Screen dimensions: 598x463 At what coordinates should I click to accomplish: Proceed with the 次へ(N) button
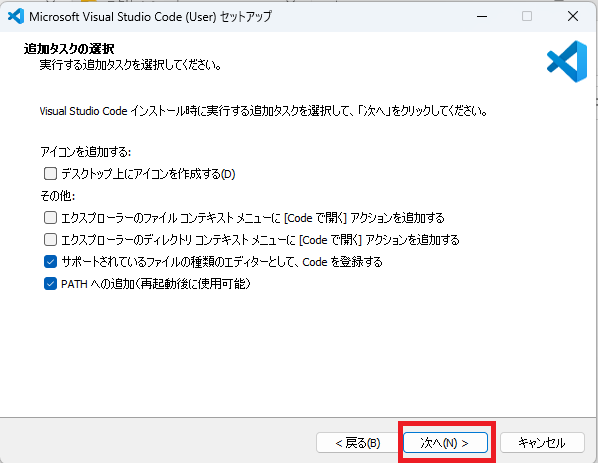[445, 443]
